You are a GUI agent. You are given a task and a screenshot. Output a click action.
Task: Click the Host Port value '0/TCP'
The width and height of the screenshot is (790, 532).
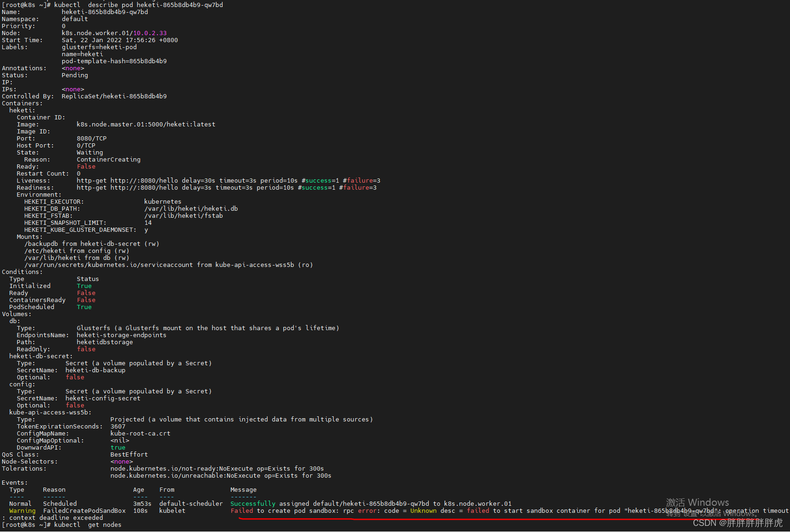[86, 146]
